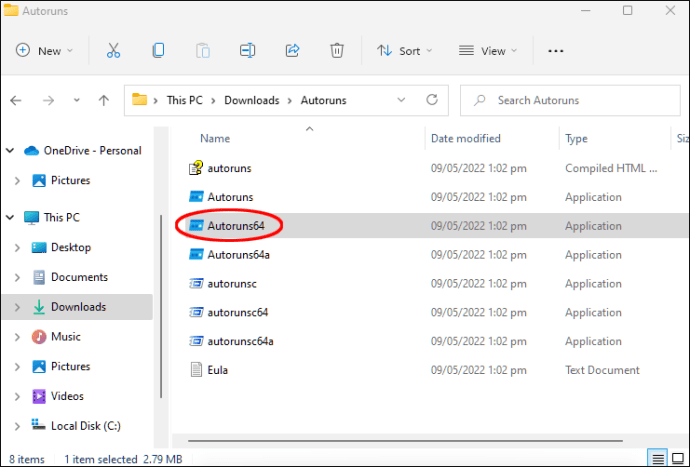The height and width of the screenshot is (467, 690).
Task: Select the Autoruns64 application file
Action: coord(236,226)
